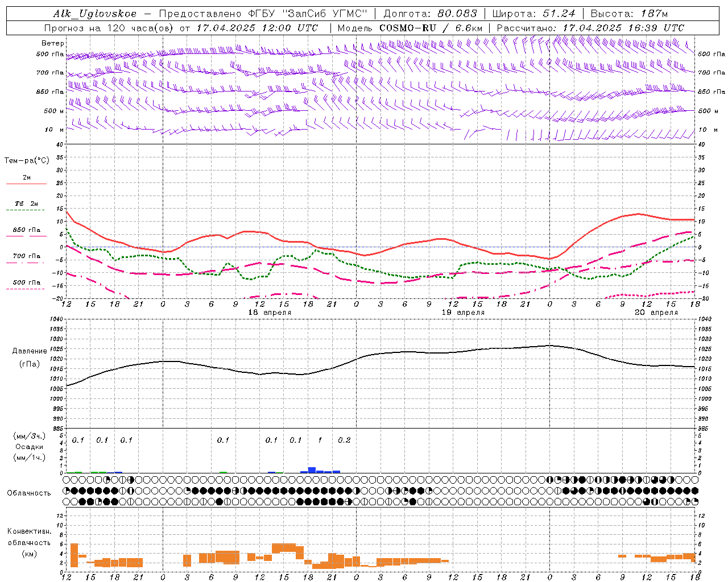This screenshot has height=582, width=728.
Task: Click "Прогноз на 120 часа(ов)" header text
Action: 110,28
